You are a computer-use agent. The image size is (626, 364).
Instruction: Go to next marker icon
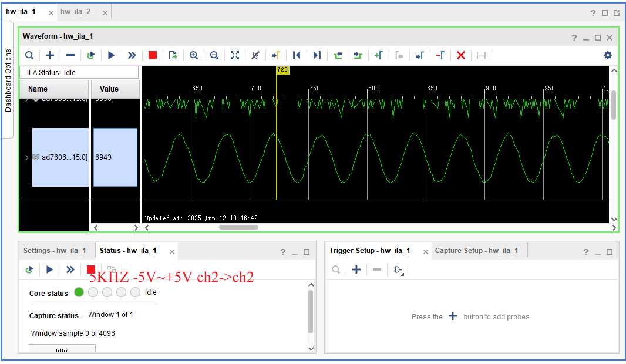point(420,55)
